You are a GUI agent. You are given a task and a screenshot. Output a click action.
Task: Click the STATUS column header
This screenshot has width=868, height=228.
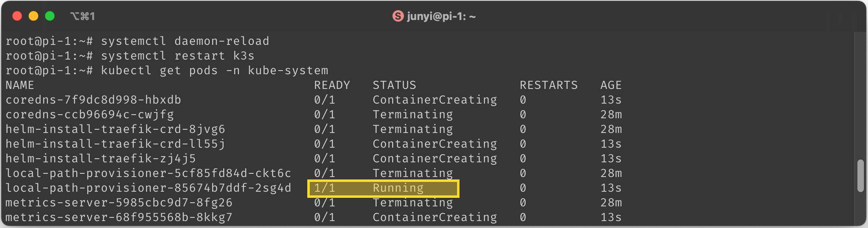point(394,85)
